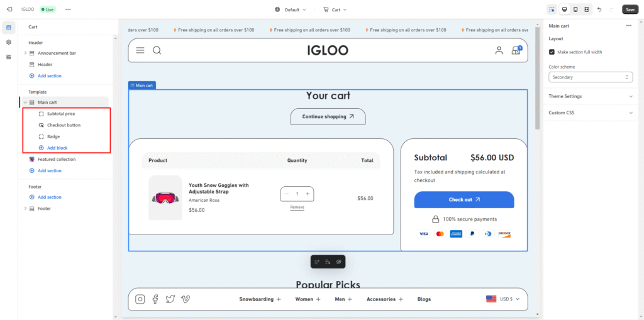Expand the Announcement bar tree item
Screen dimensions: 644x320
click(25, 53)
